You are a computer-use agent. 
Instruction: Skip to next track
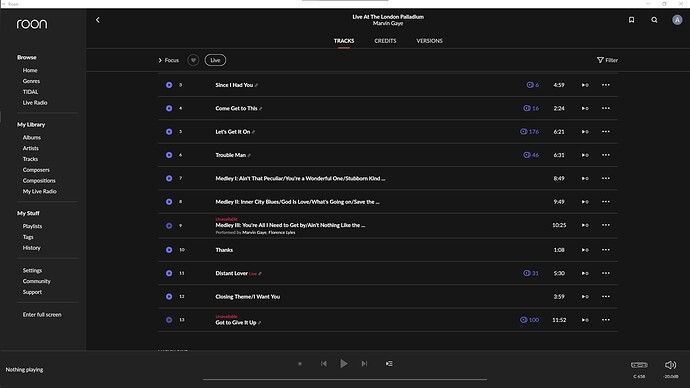coord(364,363)
